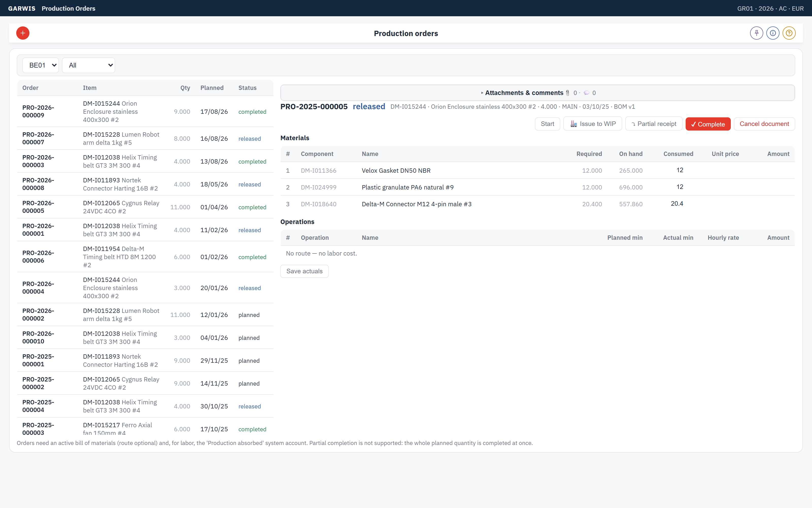Select order PRO-2025-000004
The image size is (812, 508).
[x=145, y=406]
